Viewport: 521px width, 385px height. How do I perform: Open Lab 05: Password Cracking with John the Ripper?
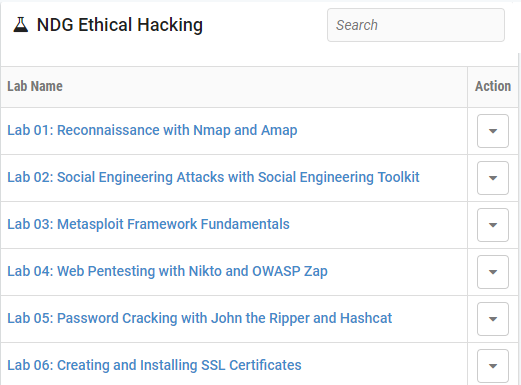[200, 318]
